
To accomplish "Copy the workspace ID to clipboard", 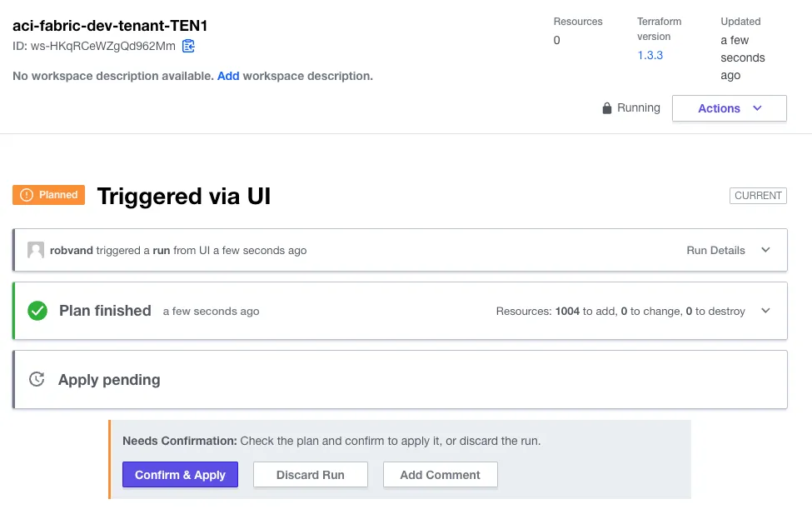I will (189, 46).
